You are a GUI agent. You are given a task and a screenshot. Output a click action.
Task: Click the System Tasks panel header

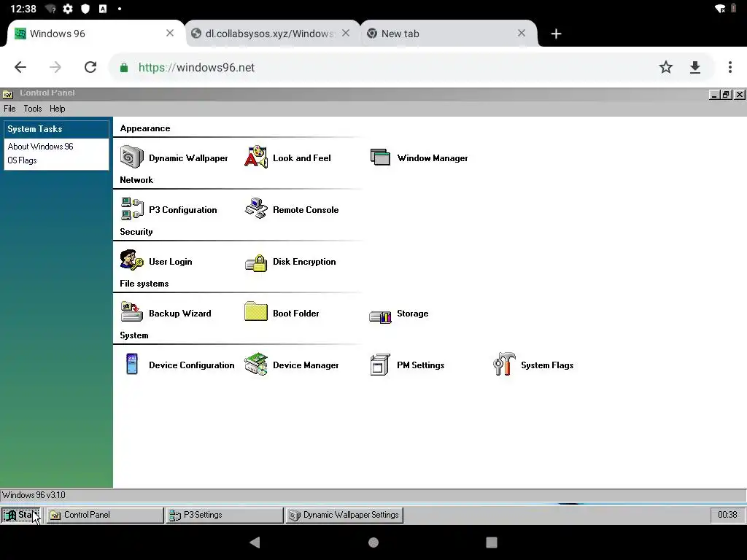coord(56,129)
